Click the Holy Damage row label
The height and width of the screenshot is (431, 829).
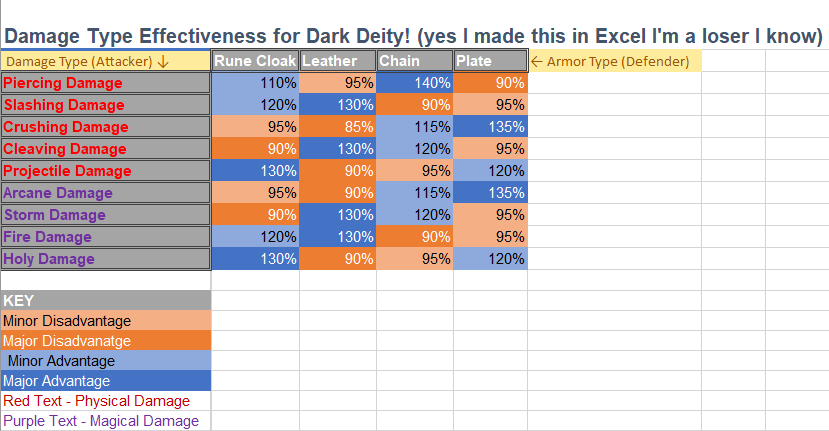[105, 259]
